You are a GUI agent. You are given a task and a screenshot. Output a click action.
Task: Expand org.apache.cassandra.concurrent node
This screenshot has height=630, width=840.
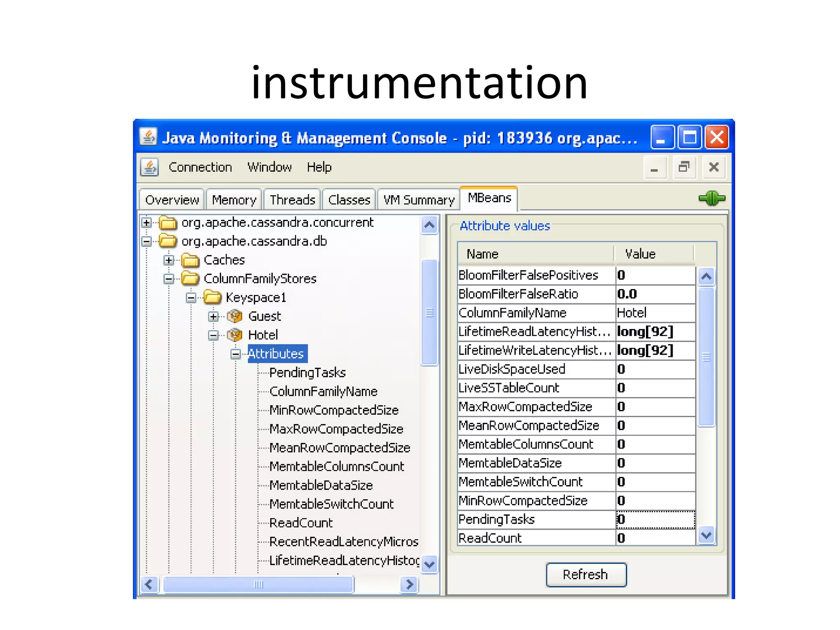[146, 223]
